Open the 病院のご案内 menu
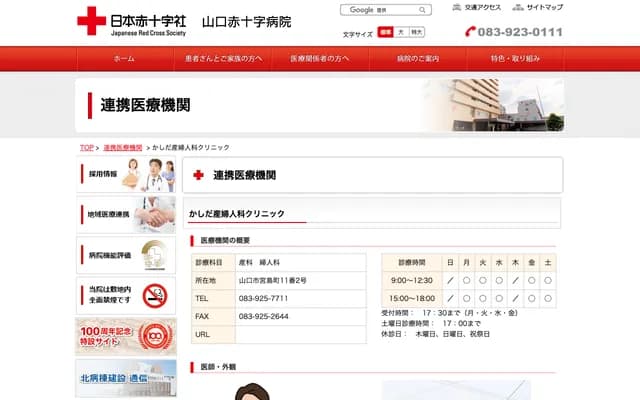Image resolution: width=640 pixels, height=400 pixels. tap(418, 59)
